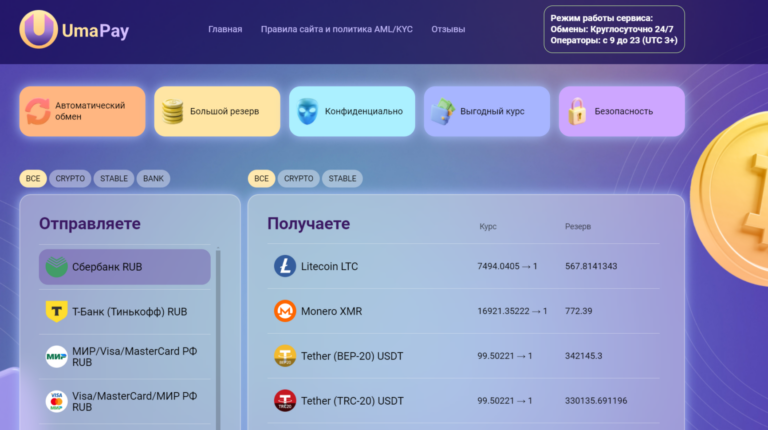Open Правила сайта и политика AML/KYC
768x430 pixels.
click(x=336, y=29)
